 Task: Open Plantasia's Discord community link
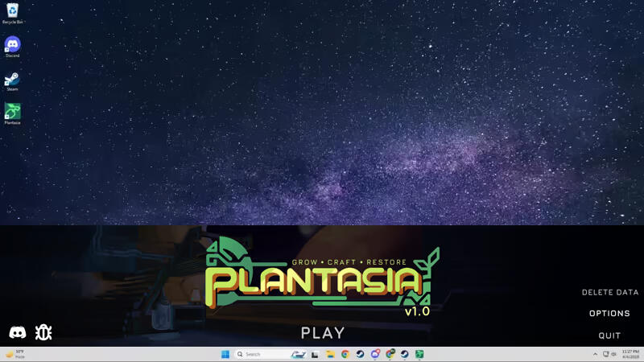point(18,332)
